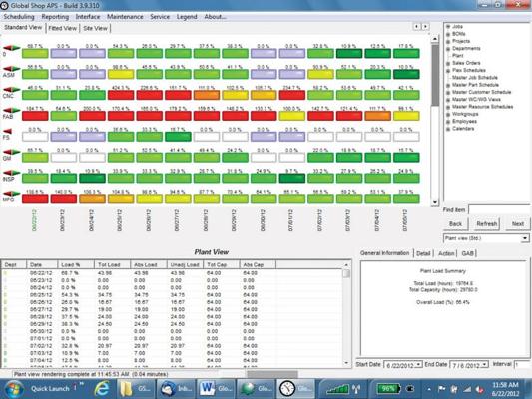This screenshot has height=399, width=532.
Task: Switch to the Fitted View tab
Action: [x=63, y=29]
